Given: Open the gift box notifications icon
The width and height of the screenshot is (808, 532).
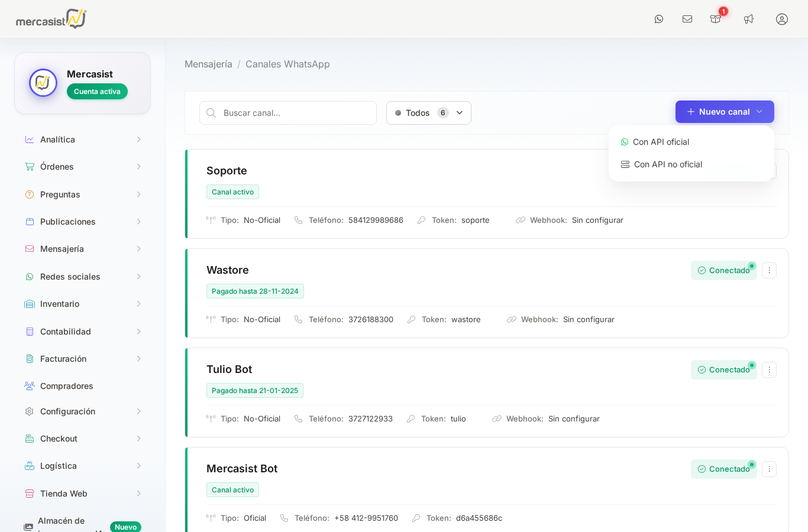Looking at the screenshot, I should point(716,19).
